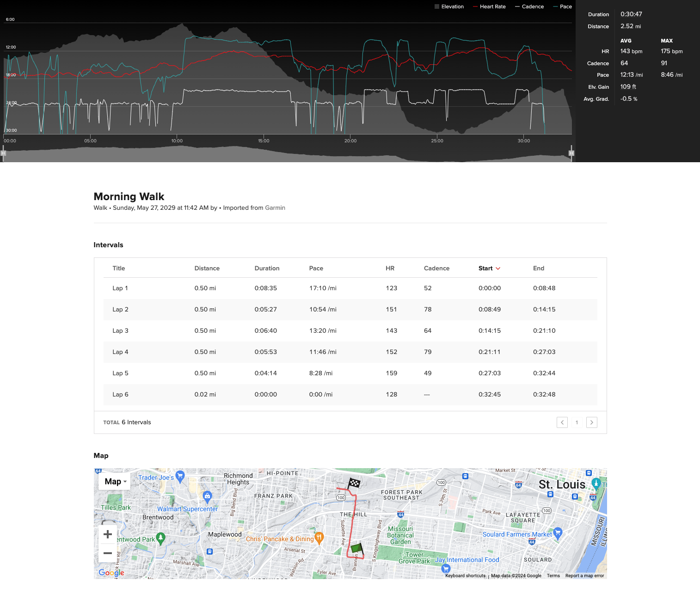Click the max HR 175 bpm value
Viewport: 700px width, 592px height.
click(x=671, y=51)
